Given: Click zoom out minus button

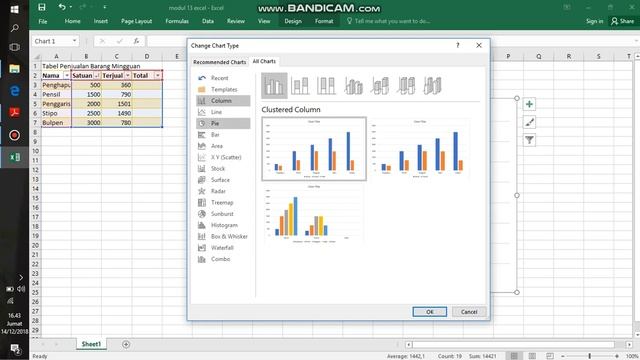Looking at the screenshot, I should pos(563,356).
